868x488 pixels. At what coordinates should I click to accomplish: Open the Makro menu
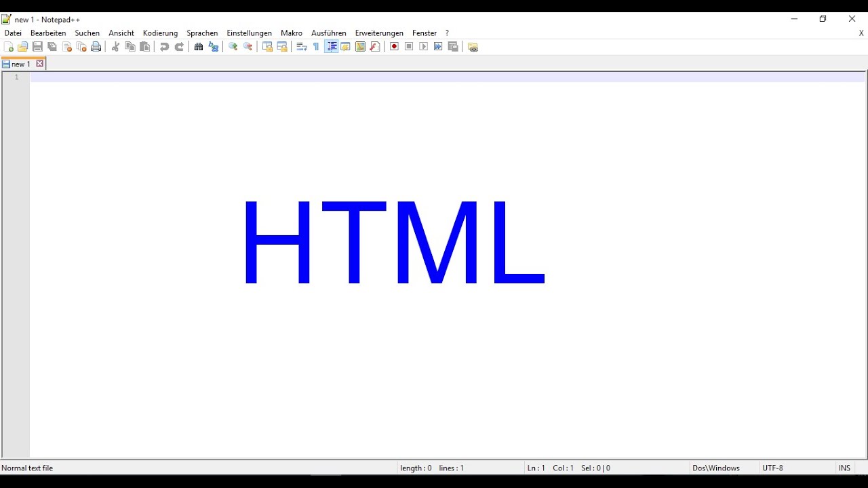292,33
